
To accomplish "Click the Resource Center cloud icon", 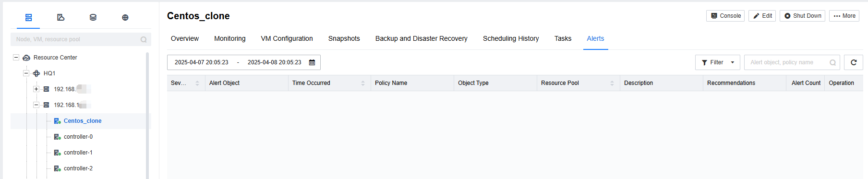I will 26,58.
